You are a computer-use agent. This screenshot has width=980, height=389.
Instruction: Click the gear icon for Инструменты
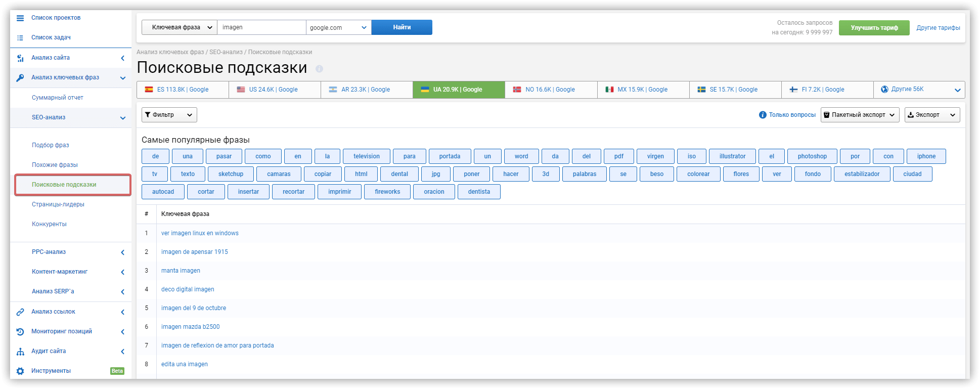20,371
